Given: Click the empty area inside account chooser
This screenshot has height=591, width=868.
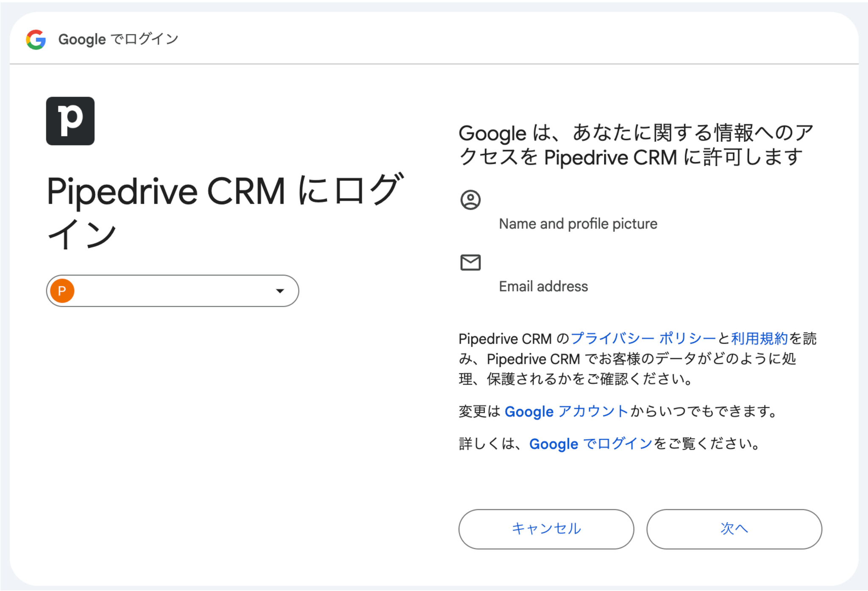Looking at the screenshot, I should click(170, 291).
